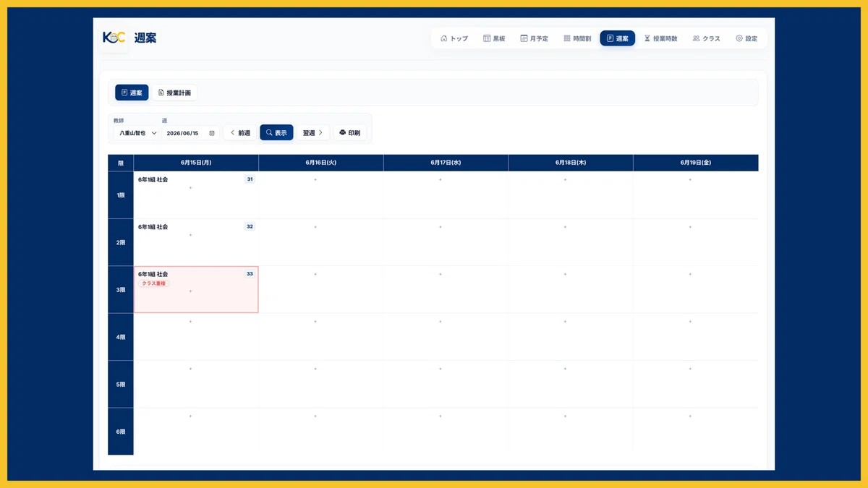Click the red クラス重複 warning badge
The height and width of the screenshot is (488, 868).
coord(154,283)
